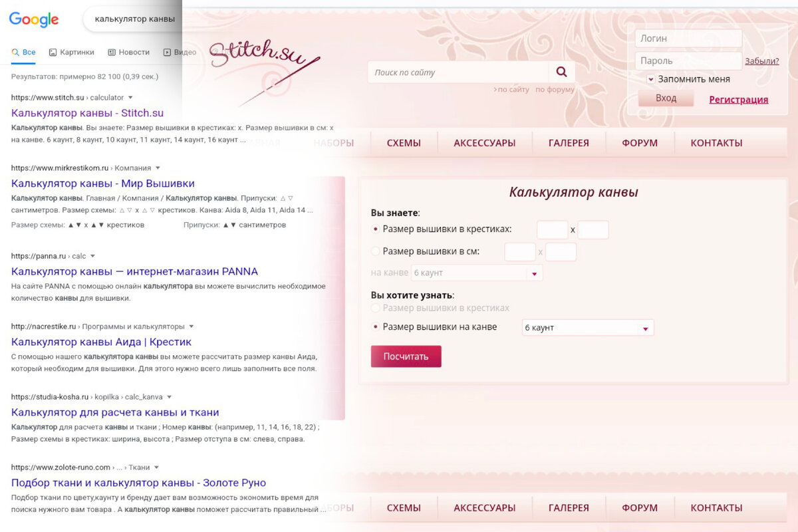Select 'Размер вышивки в см' radio

(376, 252)
